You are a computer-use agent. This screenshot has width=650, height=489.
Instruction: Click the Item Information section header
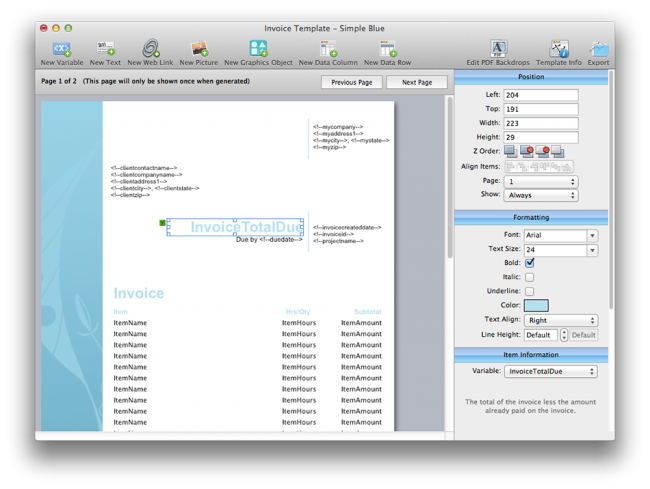[531, 355]
